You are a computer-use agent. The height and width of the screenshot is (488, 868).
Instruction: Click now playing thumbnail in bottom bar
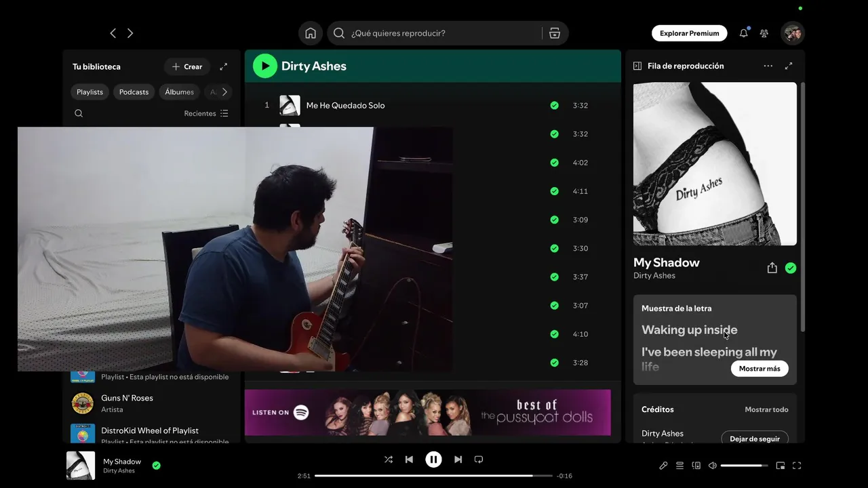81,466
